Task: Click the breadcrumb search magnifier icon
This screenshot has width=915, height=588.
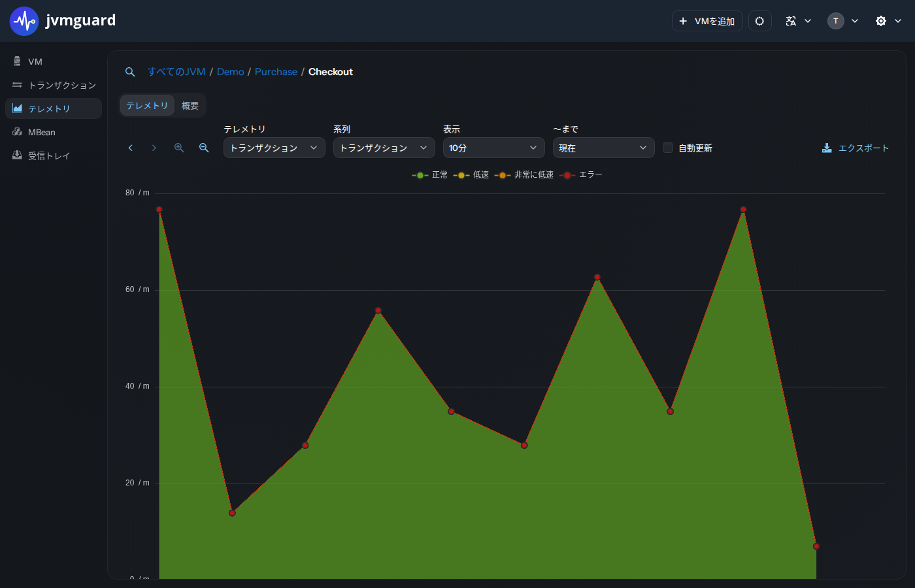Action: [130, 72]
